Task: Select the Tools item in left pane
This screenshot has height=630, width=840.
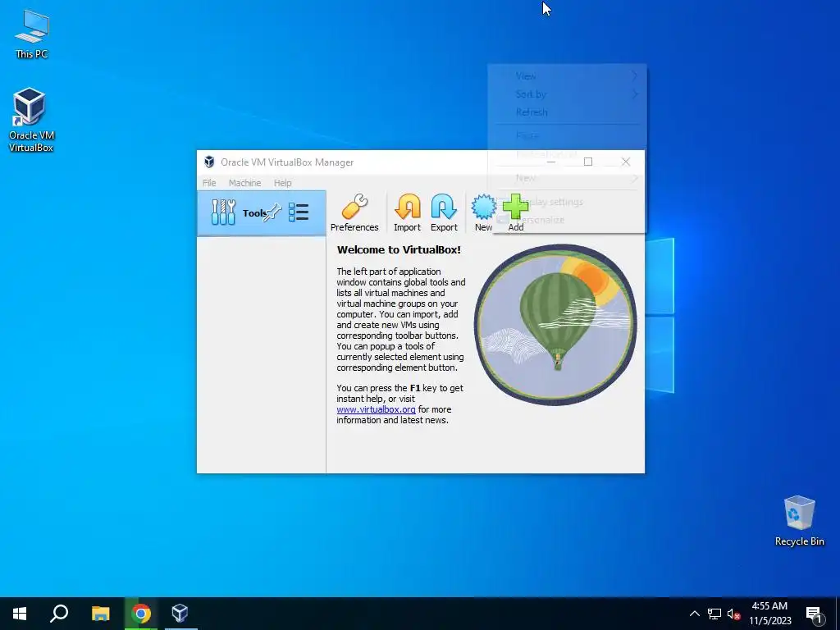Action: (262, 213)
